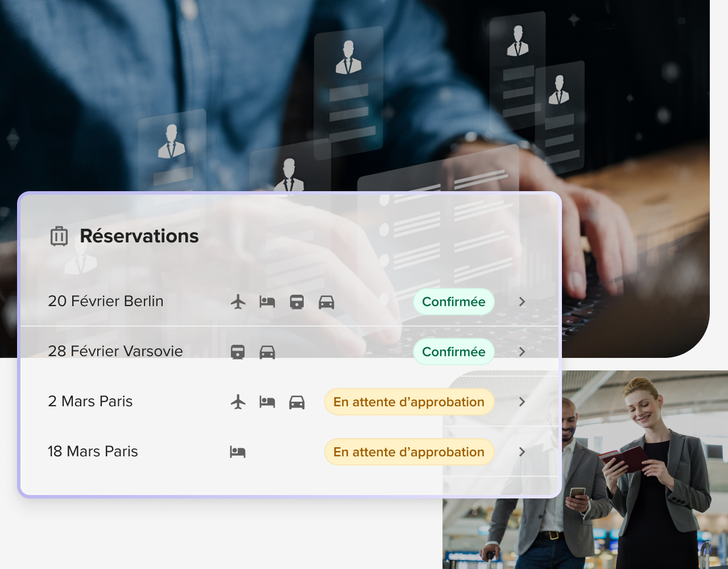Click the train icon for 20 Février Berlin
The height and width of the screenshot is (569, 728).
tap(297, 302)
